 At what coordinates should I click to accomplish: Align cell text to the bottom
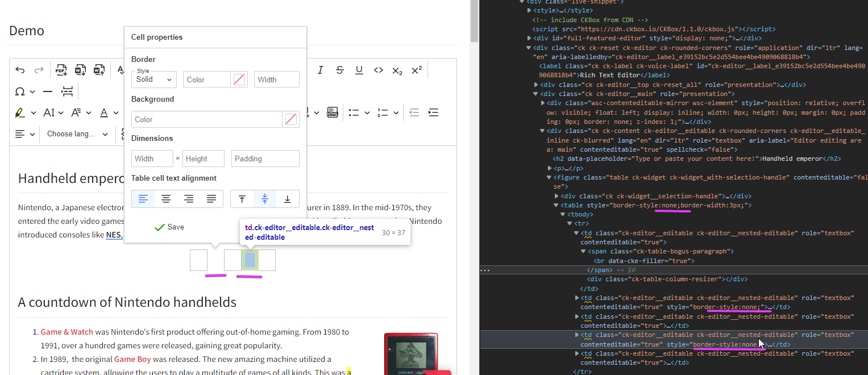(x=288, y=199)
